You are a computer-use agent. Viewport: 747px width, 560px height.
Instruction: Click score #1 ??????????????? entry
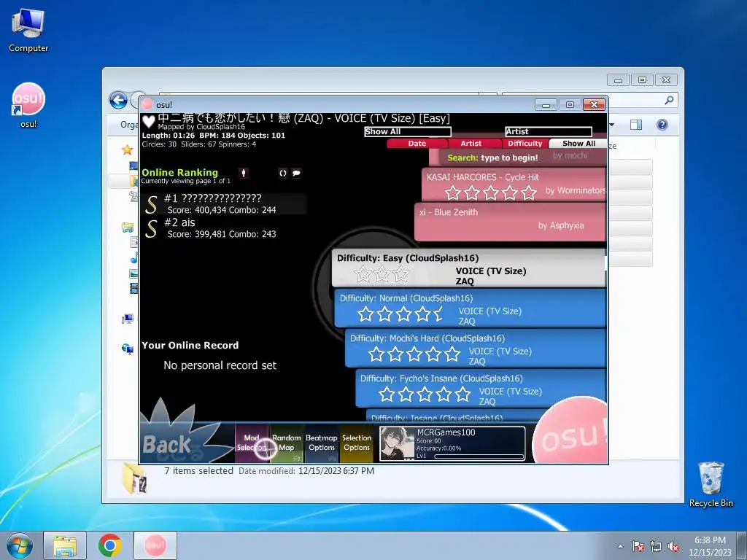(224, 204)
